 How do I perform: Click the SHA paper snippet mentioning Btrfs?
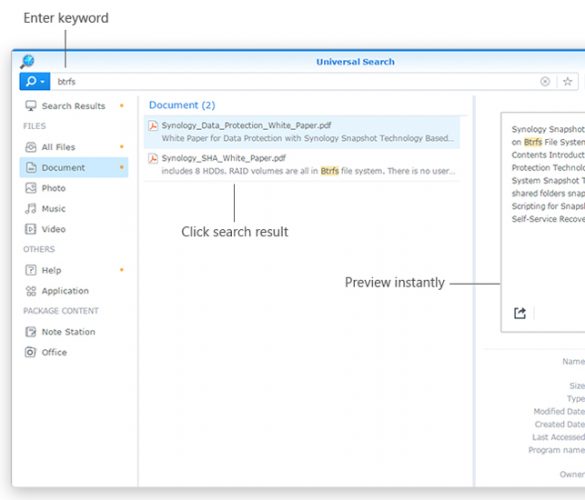(x=308, y=171)
